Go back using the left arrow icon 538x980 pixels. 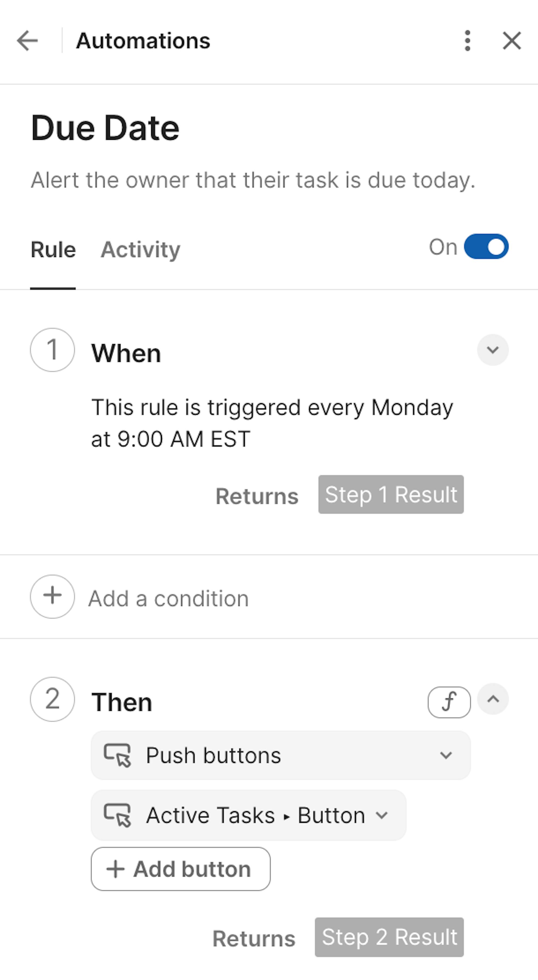27,41
